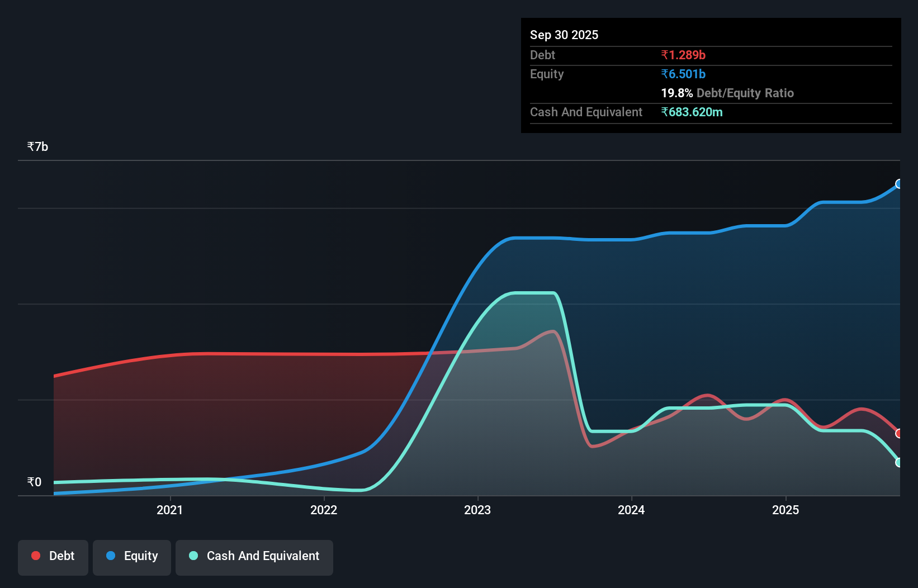The height and width of the screenshot is (588, 918).
Task: Select the blue Equity endpoint marker on chart
Action: coord(899,184)
